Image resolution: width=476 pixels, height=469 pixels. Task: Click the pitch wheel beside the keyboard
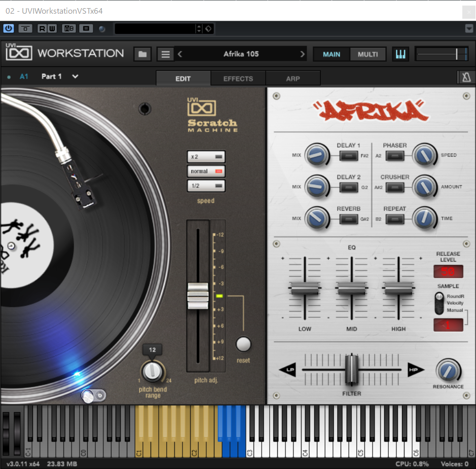(6, 432)
